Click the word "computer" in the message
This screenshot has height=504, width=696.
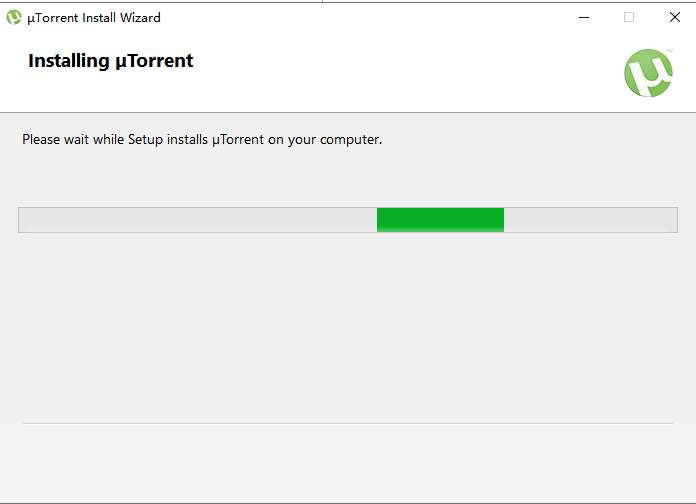pos(350,140)
